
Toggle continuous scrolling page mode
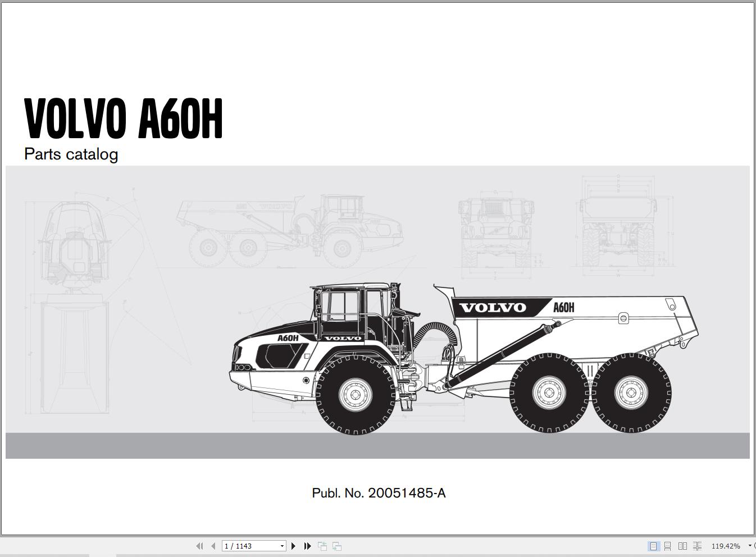click(x=668, y=546)
